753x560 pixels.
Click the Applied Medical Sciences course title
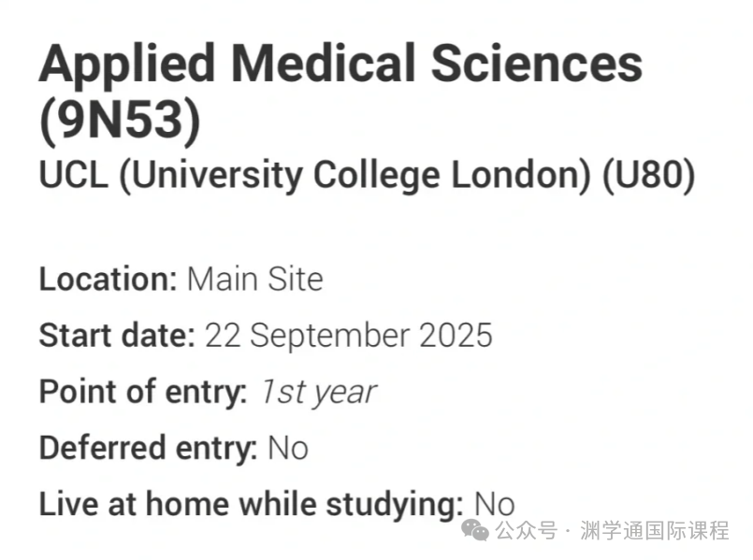(x=340, y=65)
